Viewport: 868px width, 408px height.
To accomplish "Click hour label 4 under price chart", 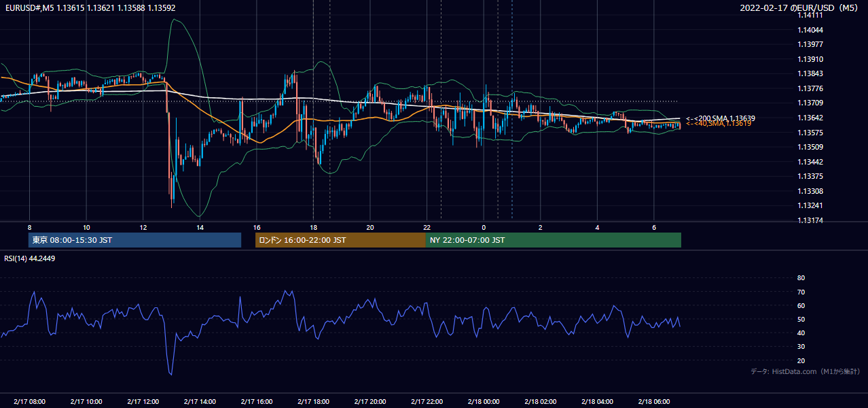I will point(597,227).
